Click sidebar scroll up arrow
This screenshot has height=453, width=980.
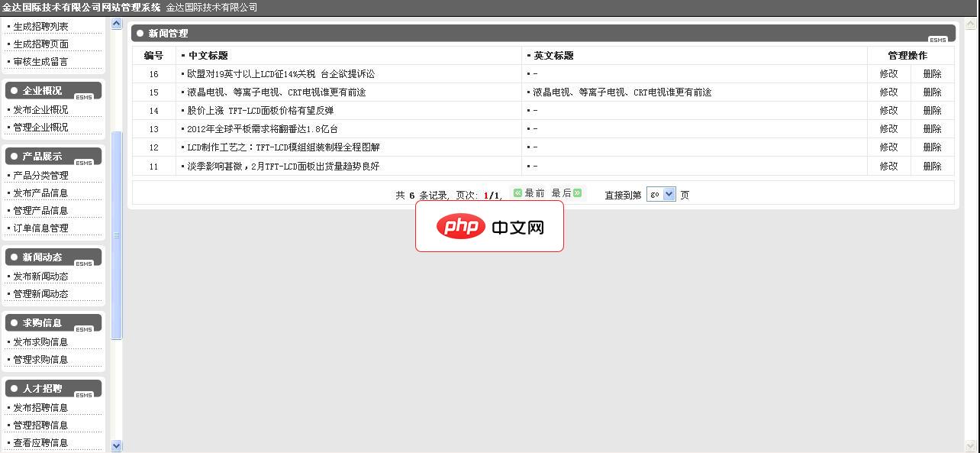(x=117, y=24)
